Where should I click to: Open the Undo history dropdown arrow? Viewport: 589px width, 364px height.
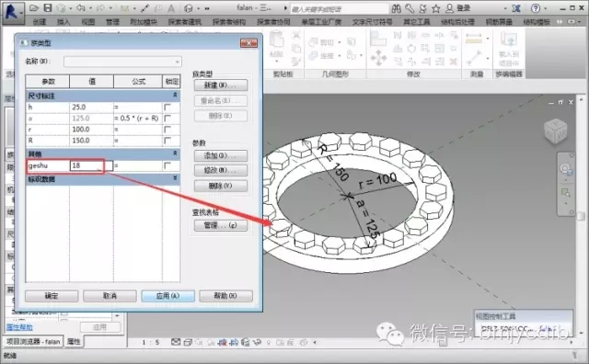[x=90, y=8]
